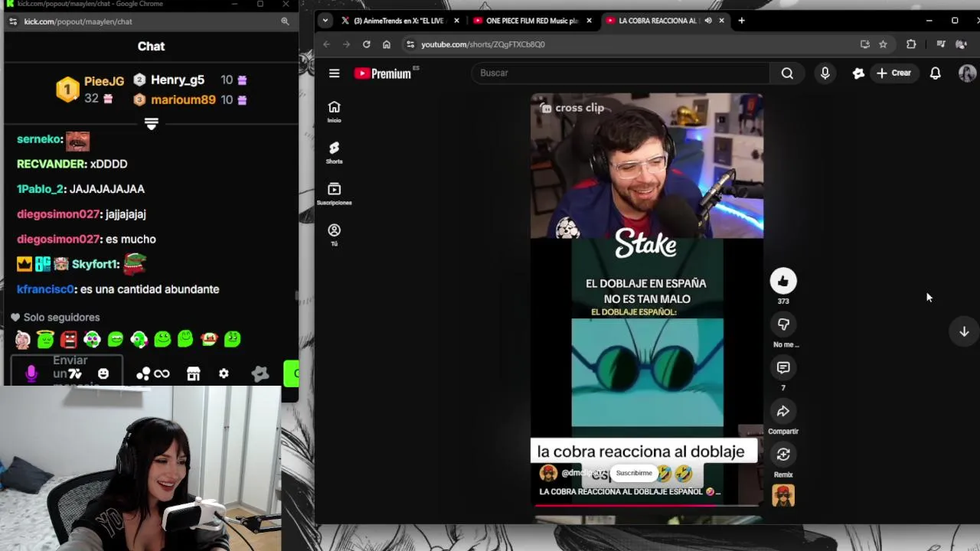Click the Crear button
Viewport: 980px width, 551px height.
click(893, 73)
